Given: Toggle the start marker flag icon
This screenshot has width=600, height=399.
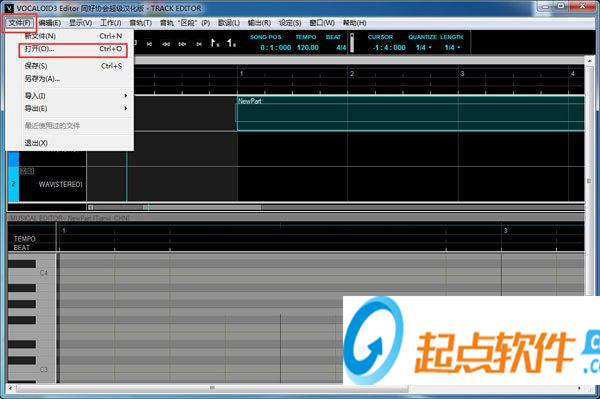Looking at the screenshot, I should 215,43.
